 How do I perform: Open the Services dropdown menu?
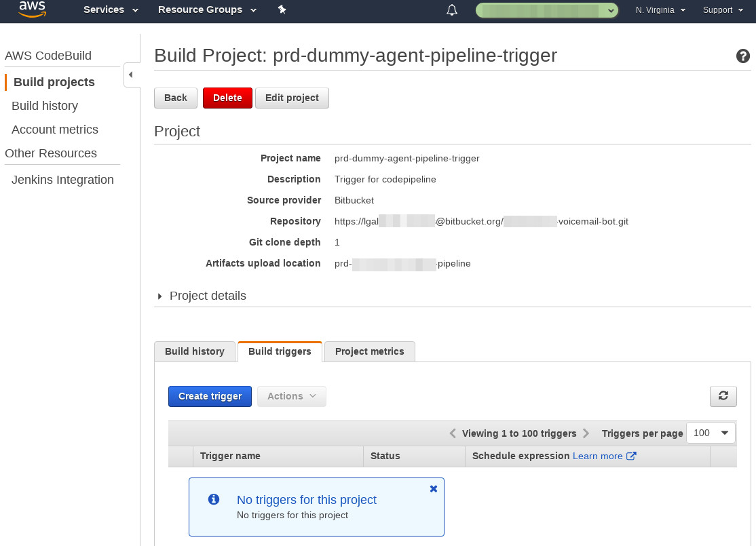click(x=111, y=9)
